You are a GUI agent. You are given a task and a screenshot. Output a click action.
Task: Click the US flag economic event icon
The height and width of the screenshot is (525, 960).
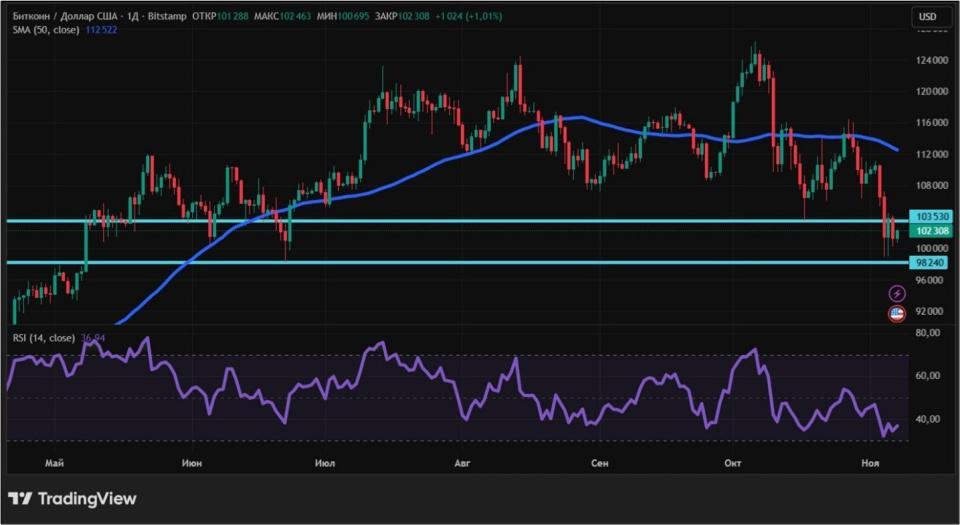[x=897, y=314]
